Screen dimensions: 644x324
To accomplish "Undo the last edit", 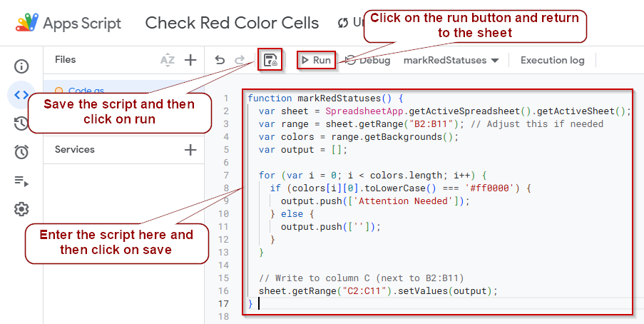I will pos(220,60).
